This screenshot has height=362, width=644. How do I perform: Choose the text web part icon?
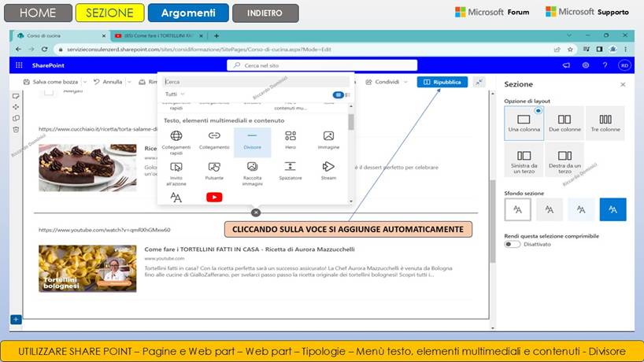pos(176,198)
